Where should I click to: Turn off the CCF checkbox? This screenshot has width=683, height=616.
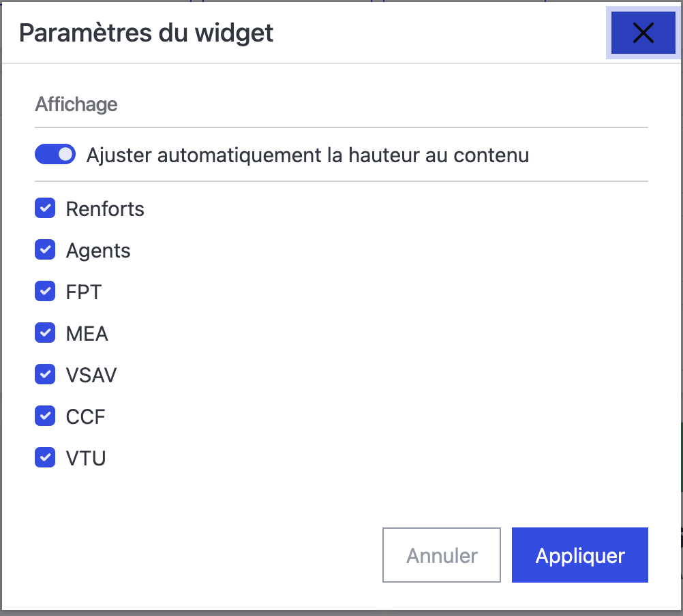coord(45,416)
